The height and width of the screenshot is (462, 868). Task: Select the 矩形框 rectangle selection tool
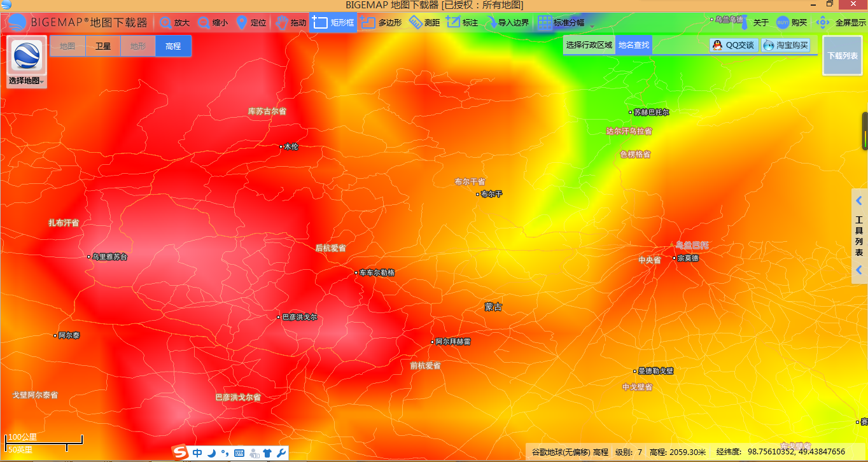333,23
